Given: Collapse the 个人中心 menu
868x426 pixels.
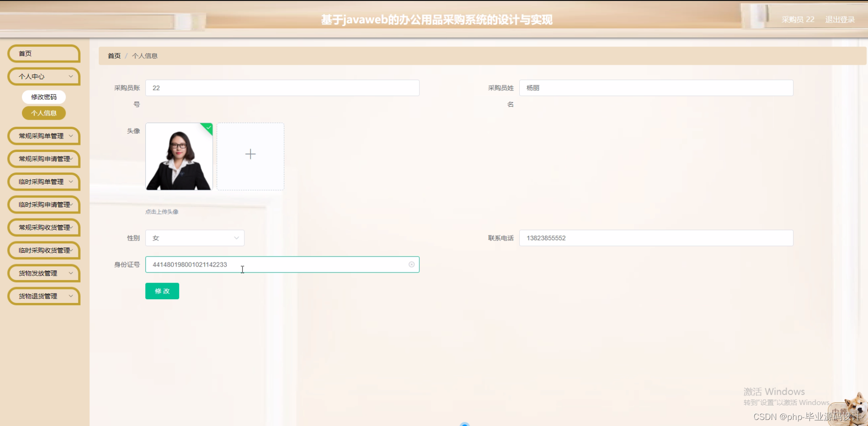Looking at the screenshot, I should 43,76.
